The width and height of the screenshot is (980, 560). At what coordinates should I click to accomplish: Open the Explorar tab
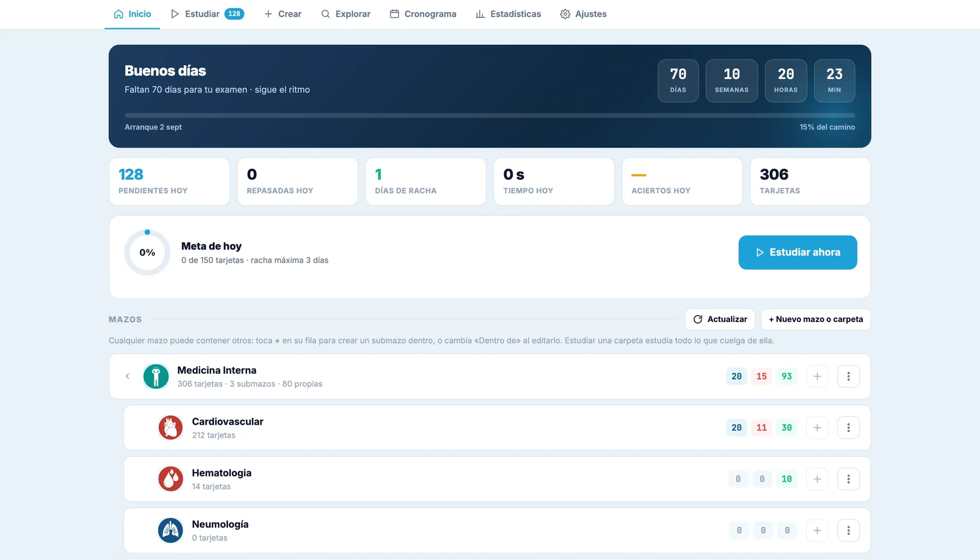(x=346, y=14)
